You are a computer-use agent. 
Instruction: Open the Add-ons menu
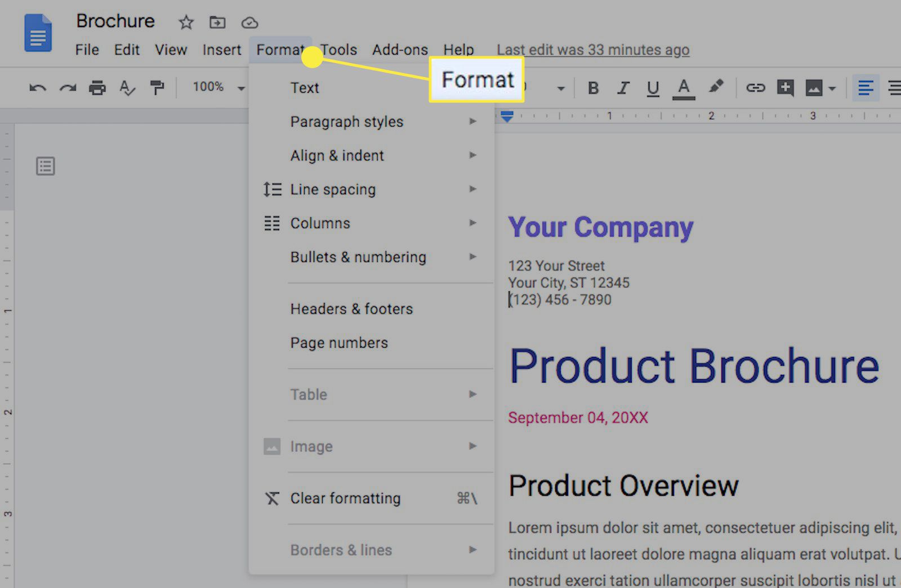[x=400, y=50]
